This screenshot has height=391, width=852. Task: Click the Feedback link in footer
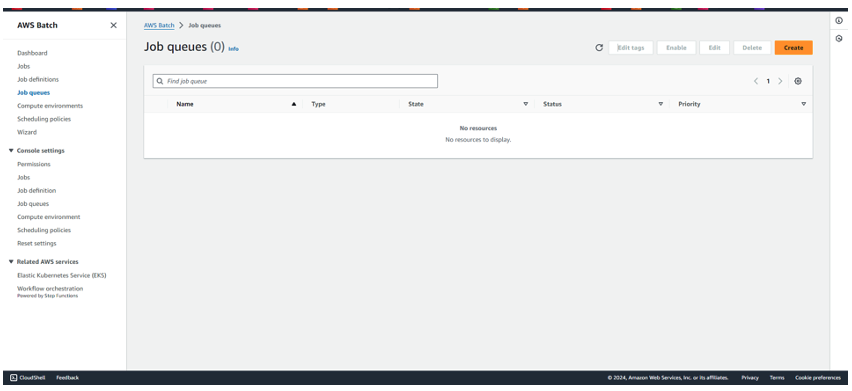67,377
